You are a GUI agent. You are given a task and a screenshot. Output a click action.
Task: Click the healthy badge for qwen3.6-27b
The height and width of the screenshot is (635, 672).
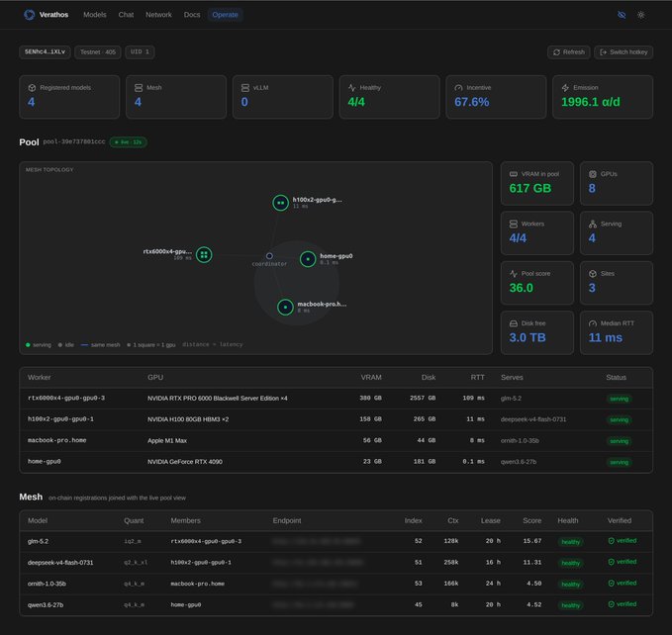tap(570, 605)
